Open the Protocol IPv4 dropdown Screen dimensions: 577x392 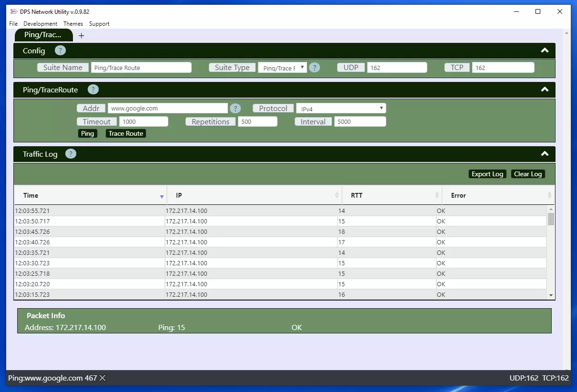(341, 109)
